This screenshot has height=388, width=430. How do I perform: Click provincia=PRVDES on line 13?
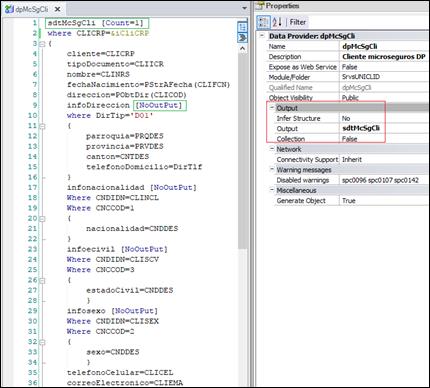click(x=125, y=146)
